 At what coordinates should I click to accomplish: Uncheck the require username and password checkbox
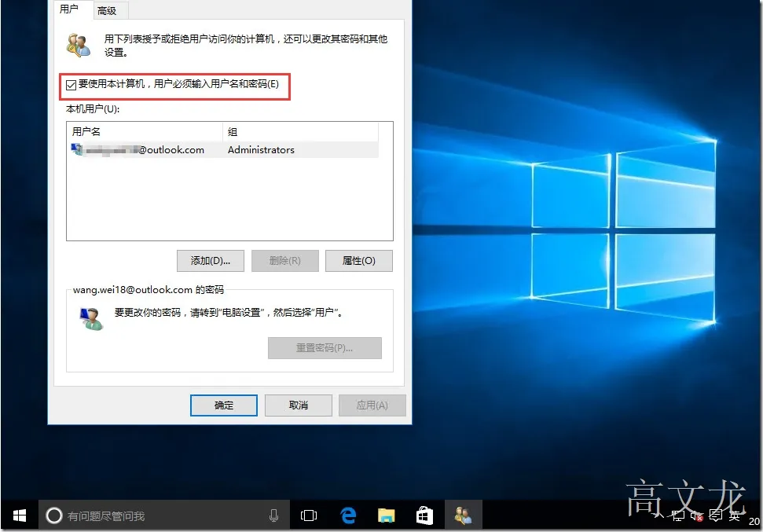[71, 85]
